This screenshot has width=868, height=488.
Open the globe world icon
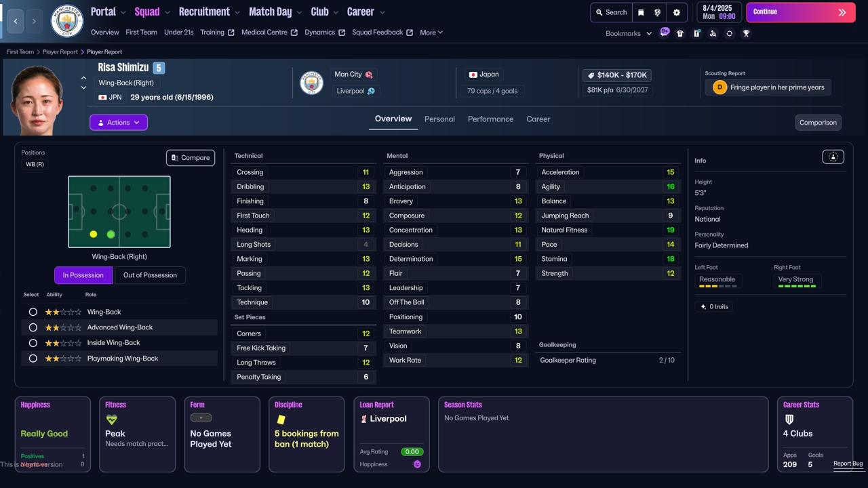(658, 12)
